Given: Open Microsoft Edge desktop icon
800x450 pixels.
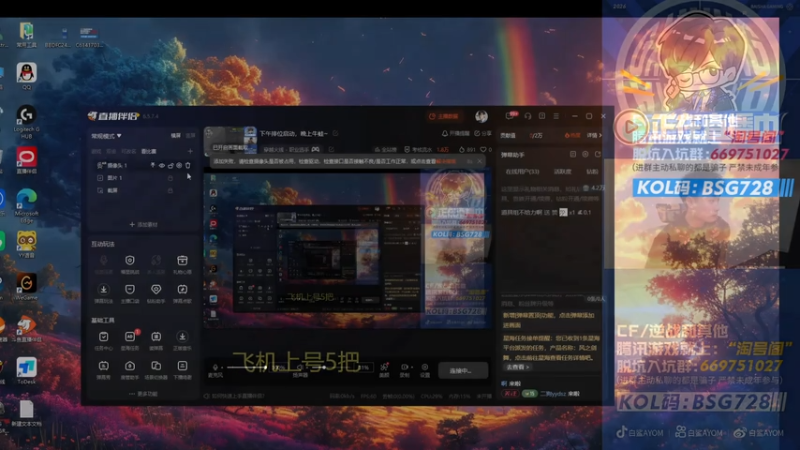Looking at the screenshot, I should pos(27,206).
